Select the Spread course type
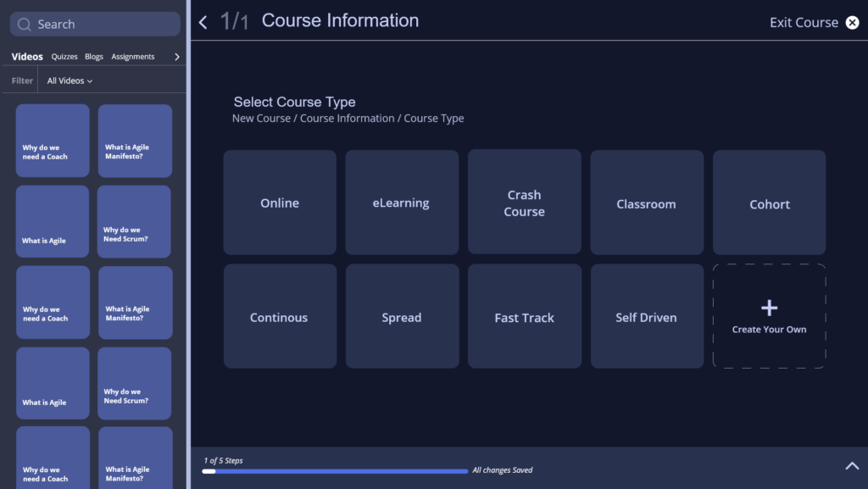 (403, 316)
